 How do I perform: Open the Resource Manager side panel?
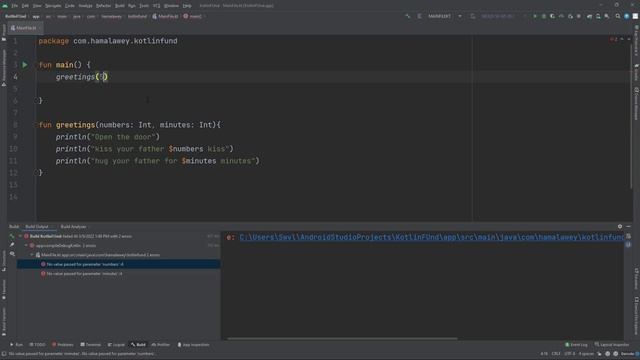(4, 67)
